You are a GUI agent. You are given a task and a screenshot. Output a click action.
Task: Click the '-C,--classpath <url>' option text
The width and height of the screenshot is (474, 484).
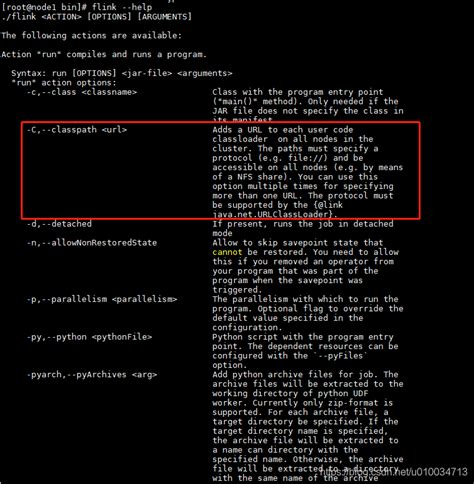tap(77, 130)
